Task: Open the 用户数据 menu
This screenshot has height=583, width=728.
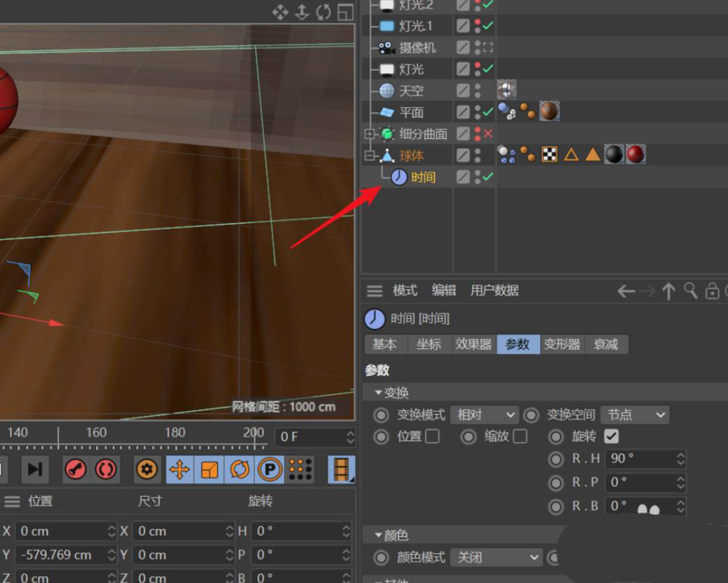Action: pos(494,290)
